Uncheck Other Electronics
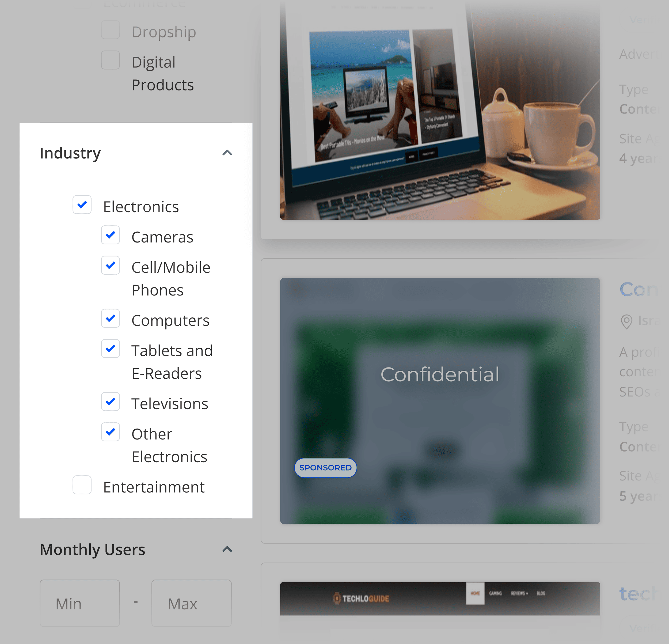 coord(110,432)
